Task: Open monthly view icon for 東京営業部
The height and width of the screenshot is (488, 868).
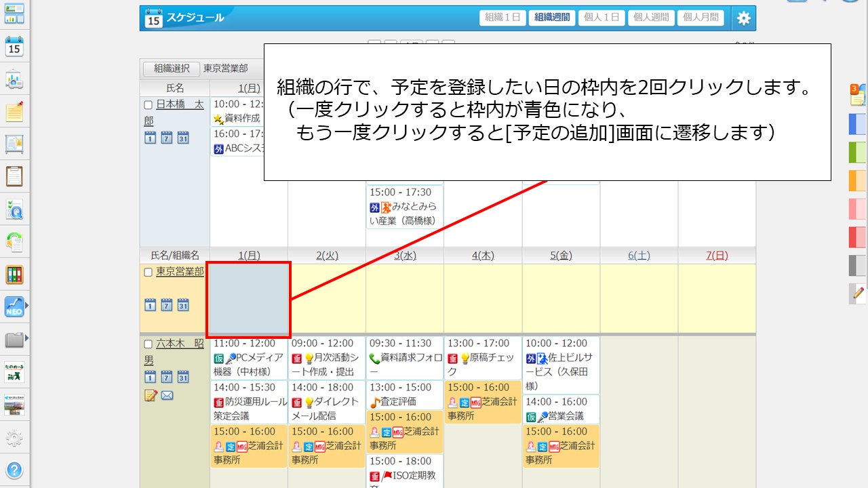Action: [183, 305]
